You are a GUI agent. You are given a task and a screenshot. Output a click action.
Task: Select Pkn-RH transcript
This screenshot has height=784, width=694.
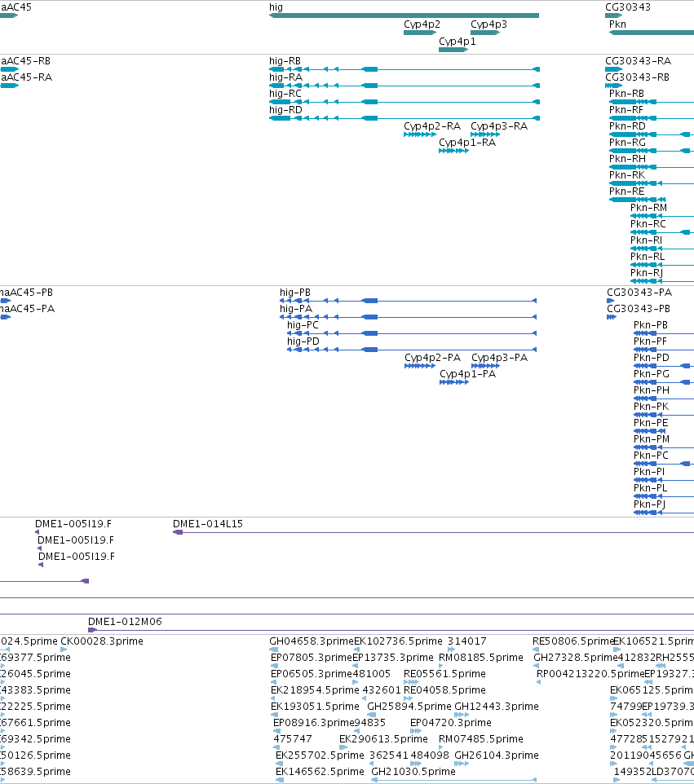point(627,158)
